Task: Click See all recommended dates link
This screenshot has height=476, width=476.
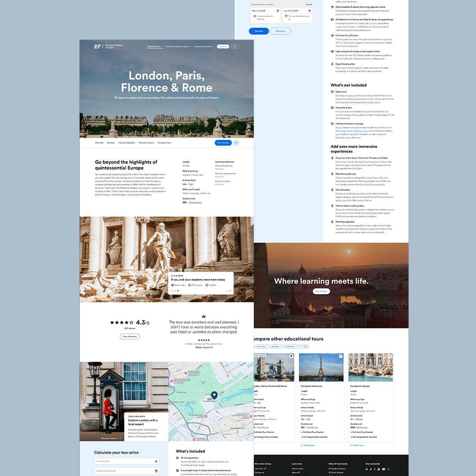Action: pos(309,4)
